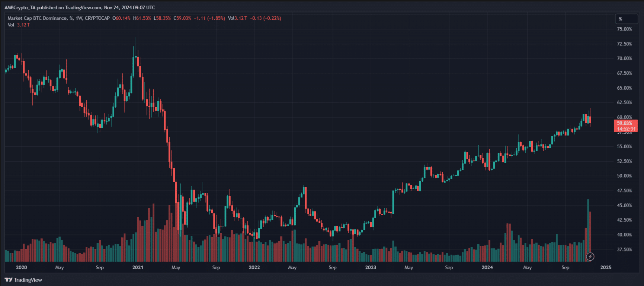Click the lightning bolt go-to-realtime icon
Screen dimensions: 644x286
[x=590, y=256]
